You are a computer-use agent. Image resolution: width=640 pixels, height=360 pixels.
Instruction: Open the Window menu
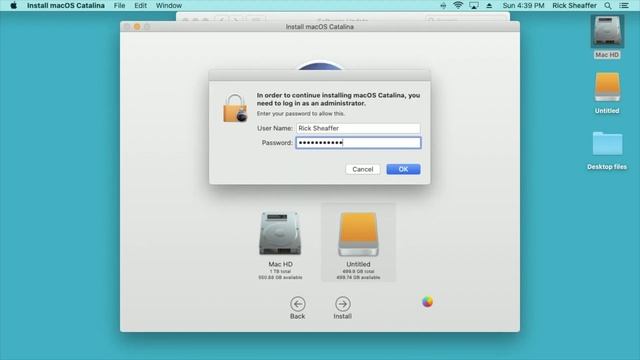click(x=169, y=6)
